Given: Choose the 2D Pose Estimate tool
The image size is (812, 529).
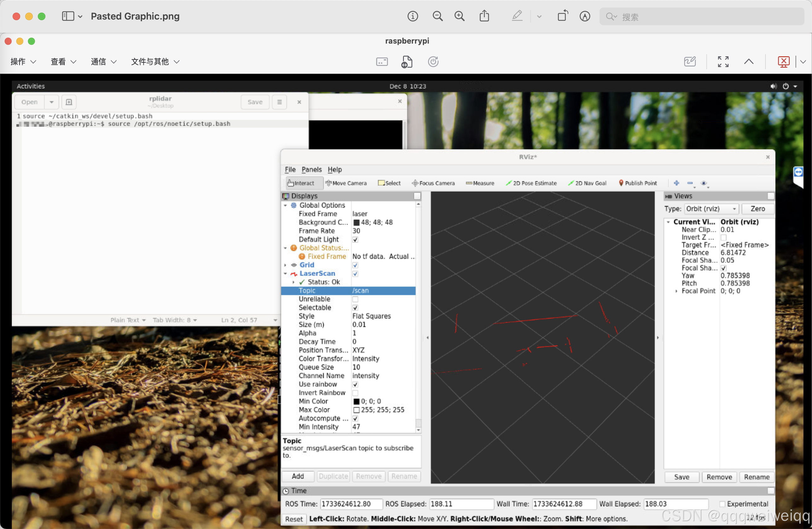Looking at the screenshot, I should 531,183.
